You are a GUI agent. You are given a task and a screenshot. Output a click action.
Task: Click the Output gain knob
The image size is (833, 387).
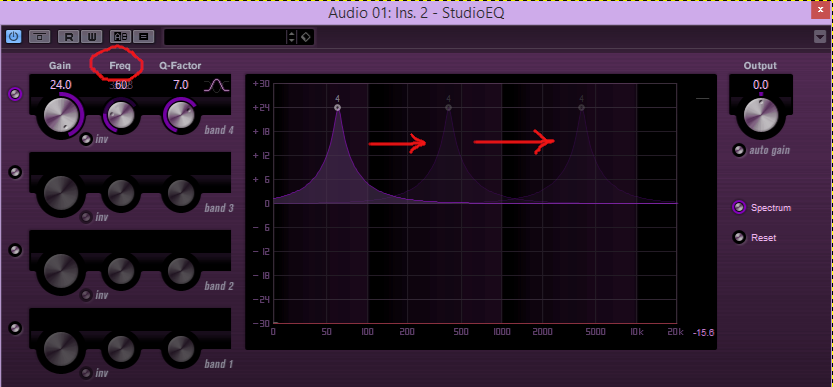point(761,115)
